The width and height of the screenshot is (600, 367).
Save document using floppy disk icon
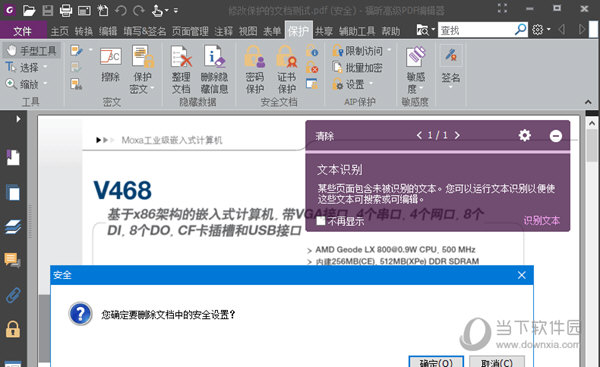(x=47, y=10)
